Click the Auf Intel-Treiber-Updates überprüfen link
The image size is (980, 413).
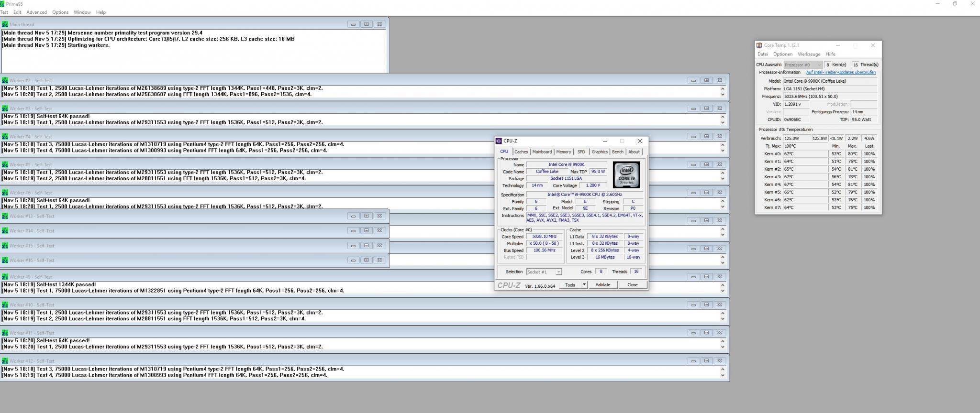point(841,72)
